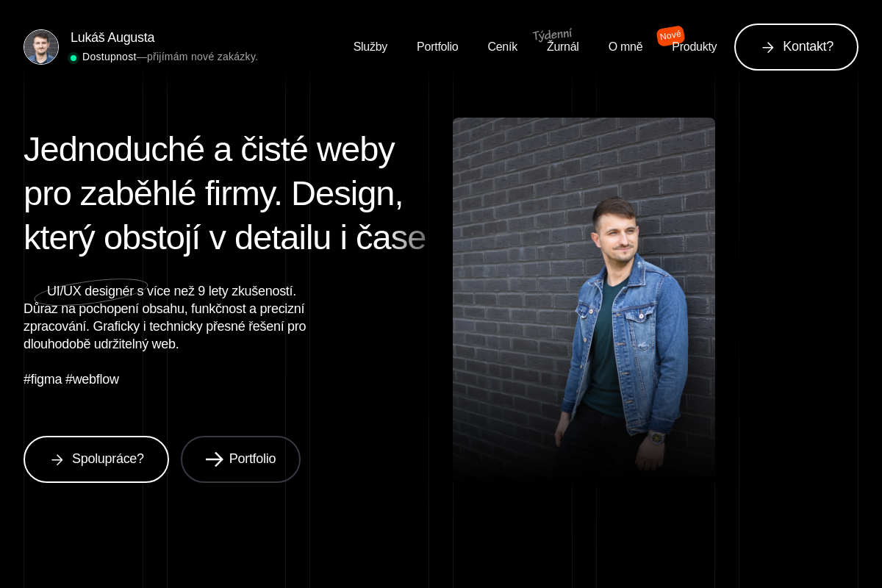
Task: Click the scribble underline near UI/UX designér text
Action: [90, 293]
